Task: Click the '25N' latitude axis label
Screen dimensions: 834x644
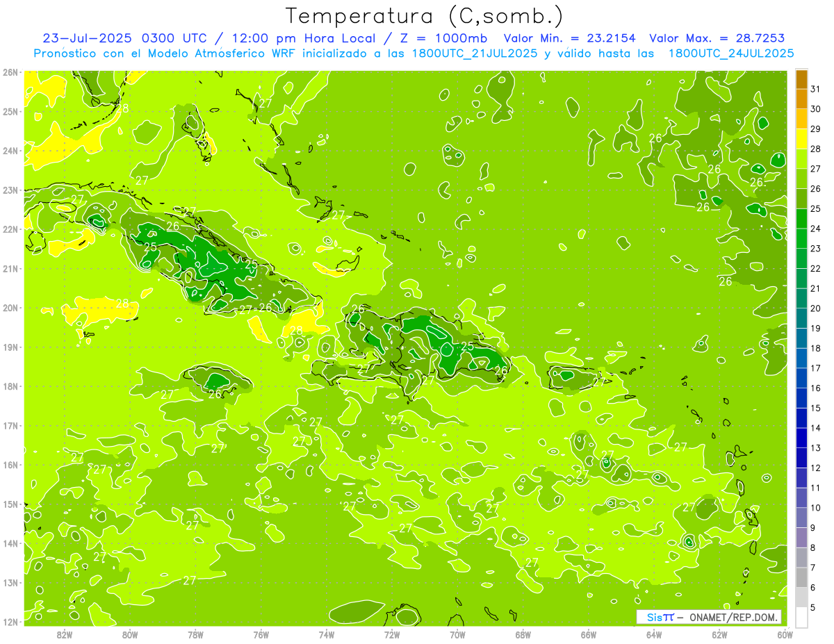Action: point(10,112)
